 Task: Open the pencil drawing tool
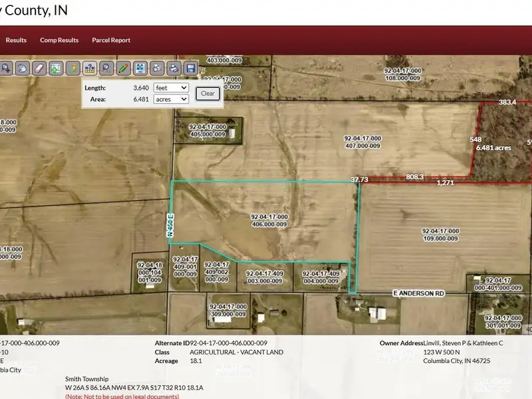(x=123, y=68)
